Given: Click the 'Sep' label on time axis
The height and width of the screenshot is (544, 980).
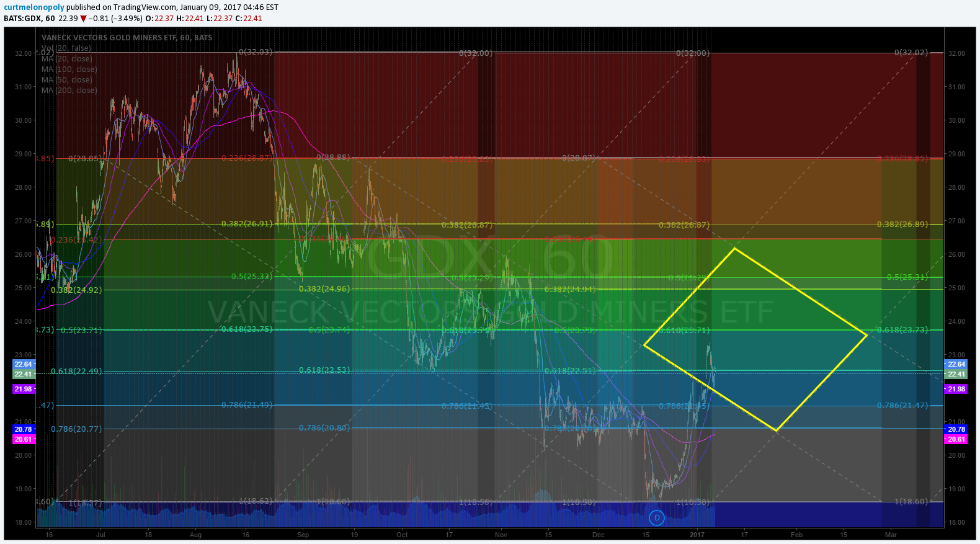Looking at the screenshot, I should click(x=303, y=535).
